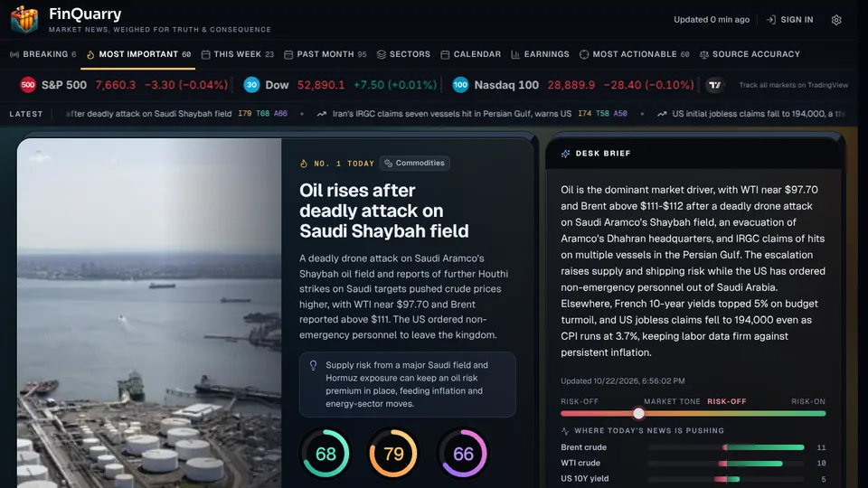
Task: Switch to the Breaking tab
Action: 42,54
